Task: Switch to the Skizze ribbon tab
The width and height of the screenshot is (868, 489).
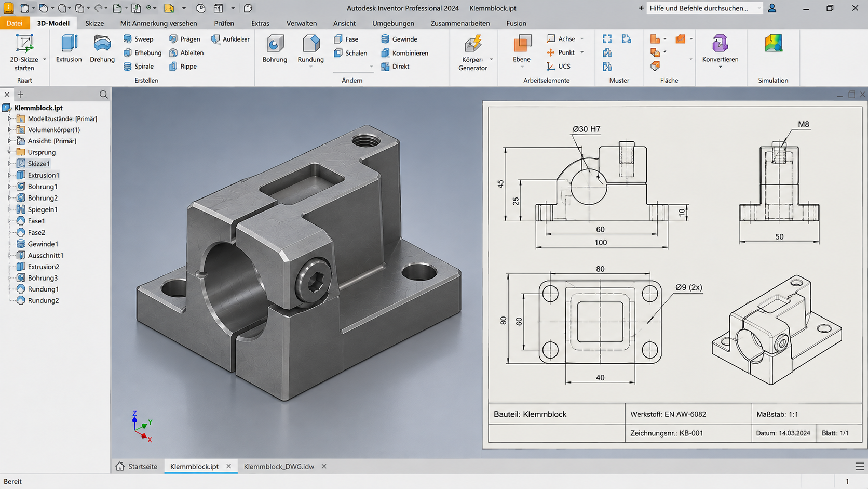Action: (x=94, y=23)
